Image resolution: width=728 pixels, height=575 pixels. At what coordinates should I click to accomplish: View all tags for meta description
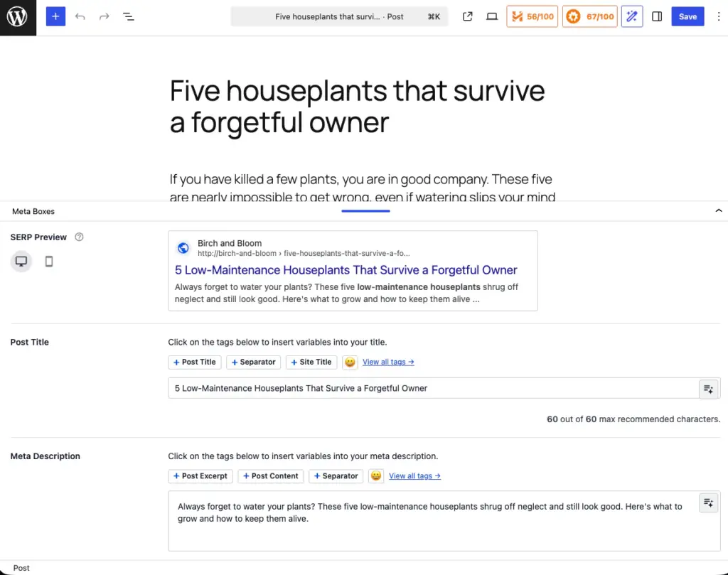point(414,476)
